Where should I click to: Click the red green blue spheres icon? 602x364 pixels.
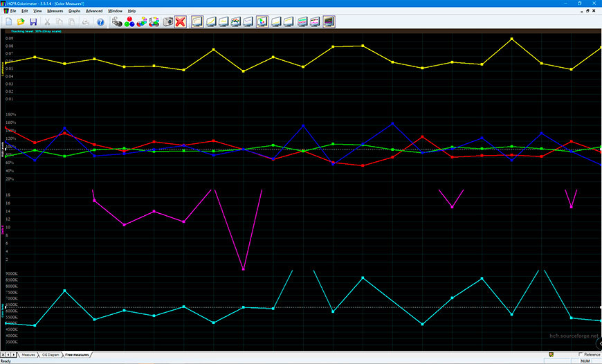[129, 22]
